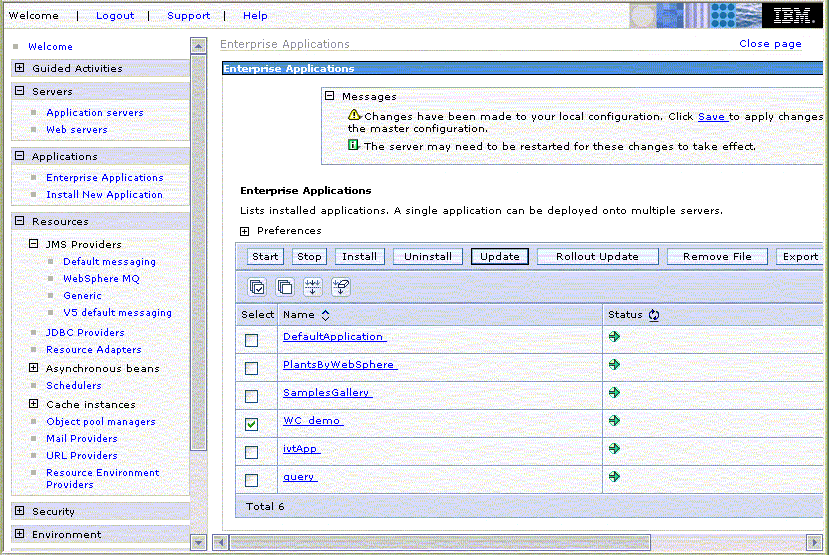Collapse the JMS Providers node
Screen dimensions: 829x555
[33, 244]
